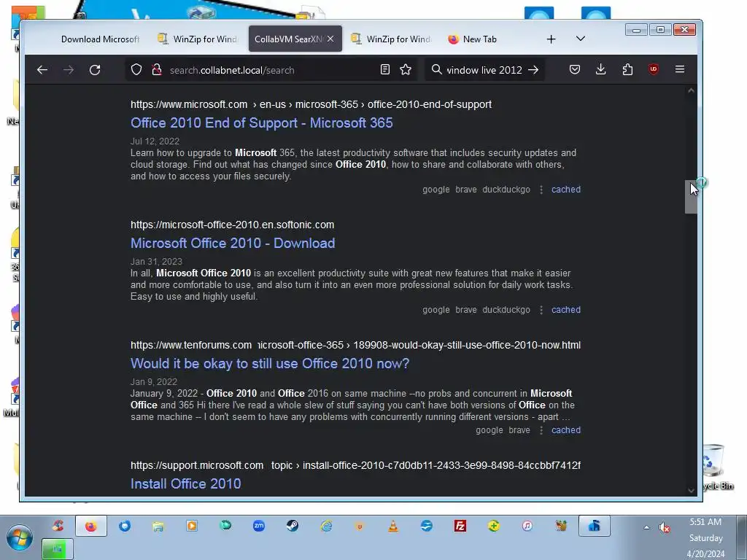Bookmark this page with the star icon

[406, 69]
